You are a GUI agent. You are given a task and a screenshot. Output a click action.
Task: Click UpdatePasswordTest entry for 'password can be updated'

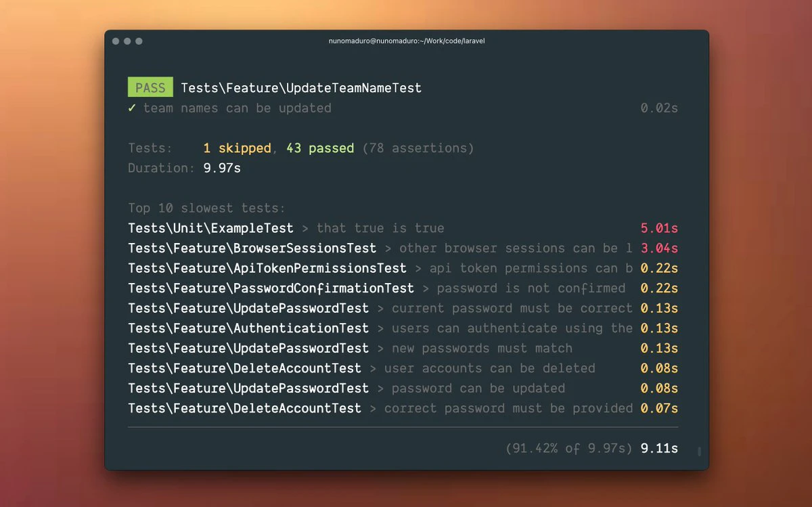point(248,388)
